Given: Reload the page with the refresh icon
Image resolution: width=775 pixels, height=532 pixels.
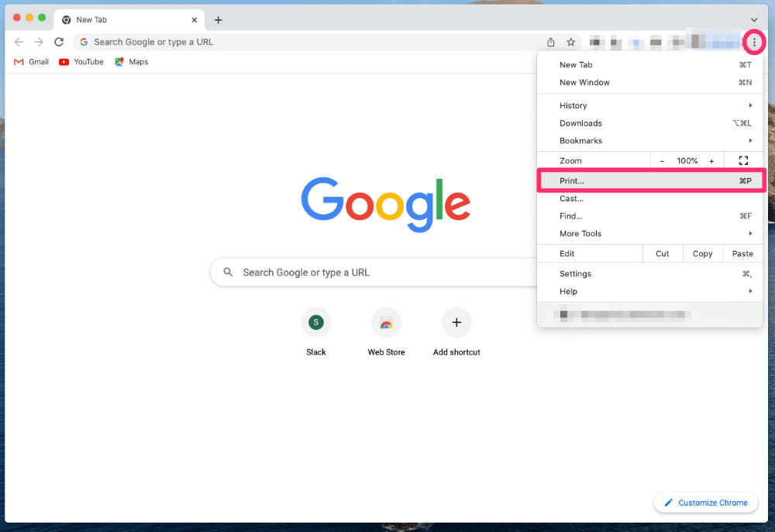Looking at the screenshot, I should [59, 42].
